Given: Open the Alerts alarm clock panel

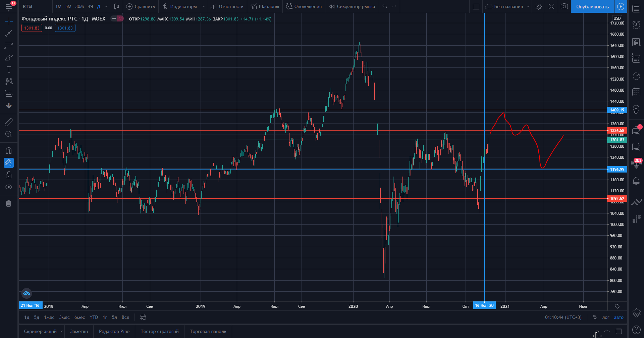Looking at the screenshot, I should tap(636, 25).
